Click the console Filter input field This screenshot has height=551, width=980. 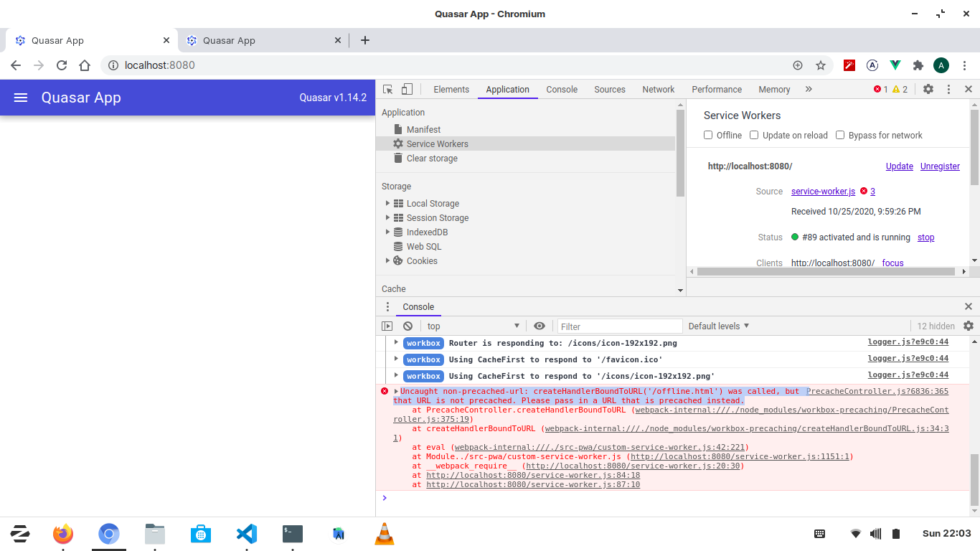pos(619,326)
